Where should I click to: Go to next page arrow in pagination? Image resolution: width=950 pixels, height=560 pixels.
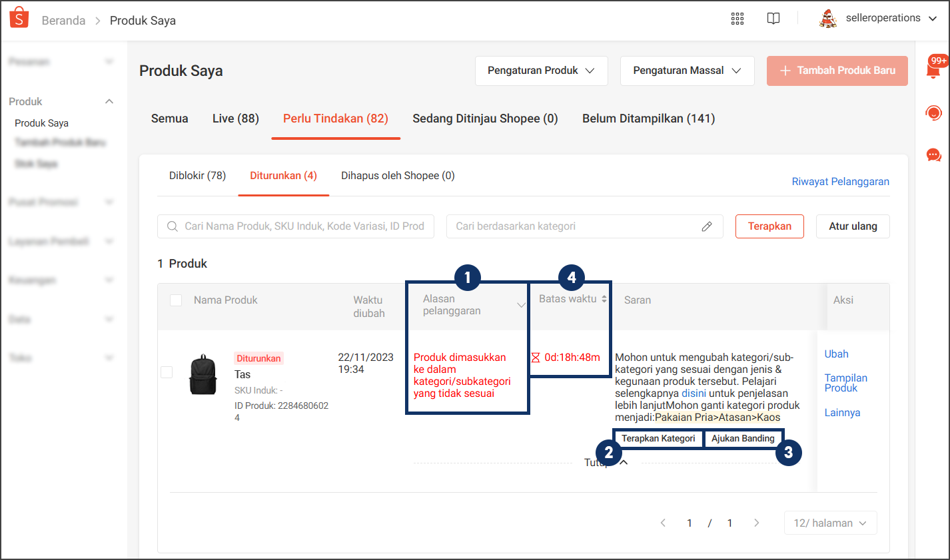point(756,523)
